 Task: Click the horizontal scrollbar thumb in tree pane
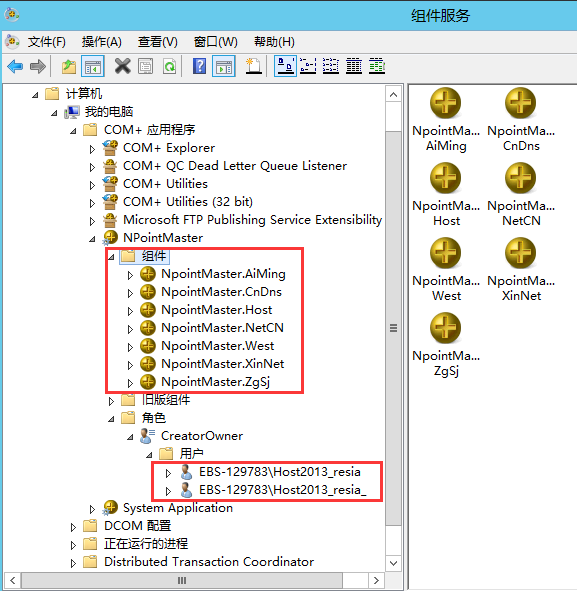(x=182, y=580)
